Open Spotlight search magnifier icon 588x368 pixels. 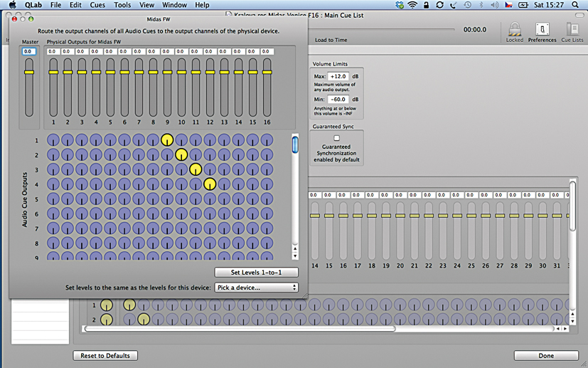pos(575,5)
